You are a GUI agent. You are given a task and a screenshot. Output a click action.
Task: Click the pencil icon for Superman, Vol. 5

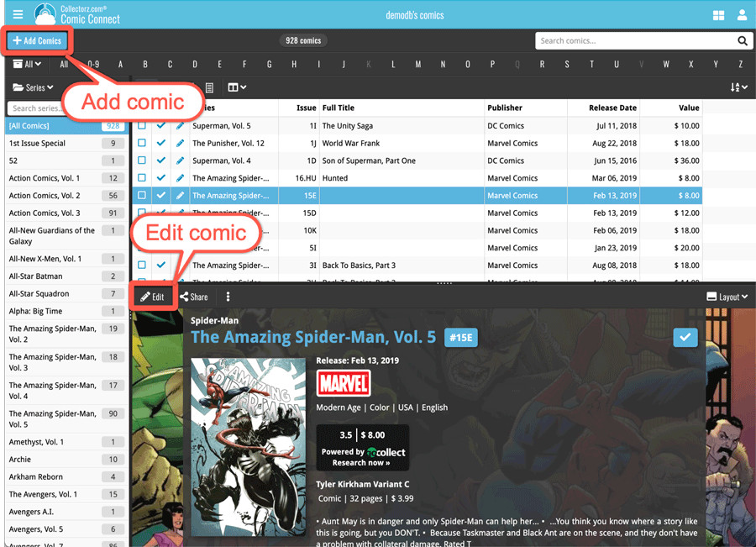[x=180, y=126]
